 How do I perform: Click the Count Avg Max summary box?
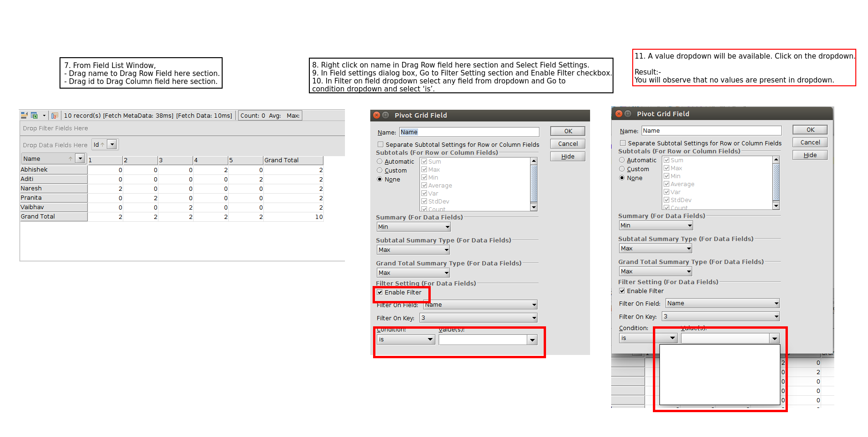tap(270, 115)
